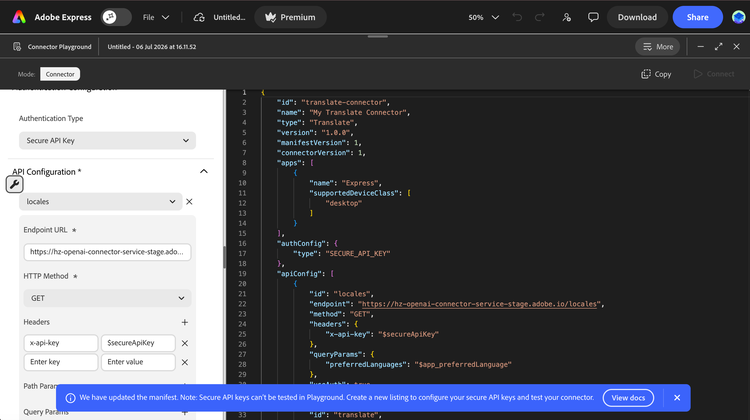Screen dimensions: 750x420
Task: Click the "desktop" value on line 12
Action: point(343,203)
